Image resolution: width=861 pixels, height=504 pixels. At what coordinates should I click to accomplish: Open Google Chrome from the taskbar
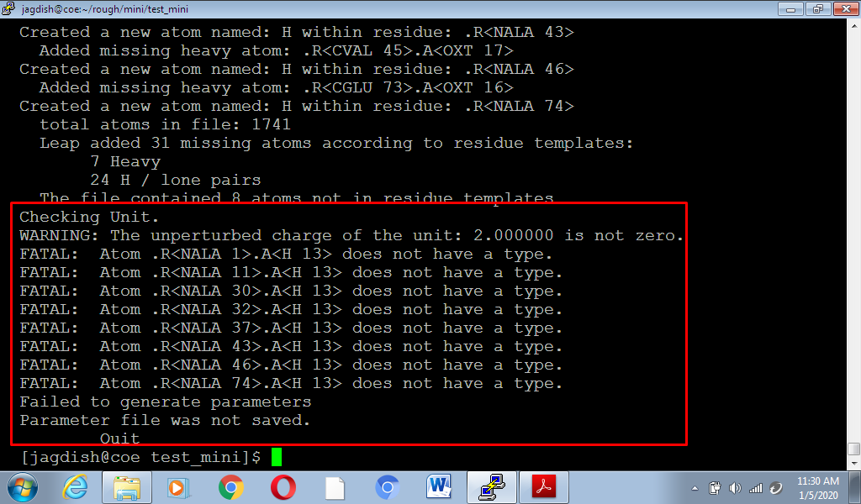pos(230,486)
